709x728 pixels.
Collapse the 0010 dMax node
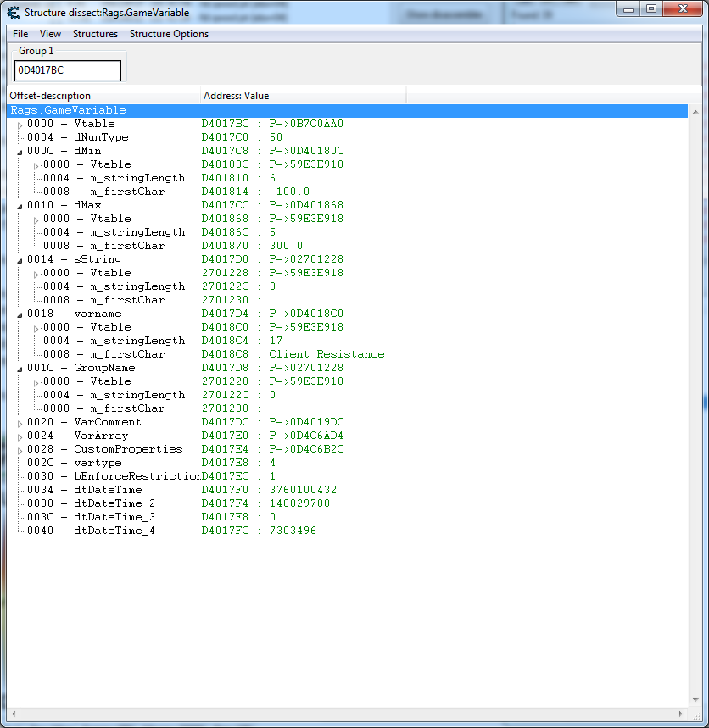pos(21,206)
